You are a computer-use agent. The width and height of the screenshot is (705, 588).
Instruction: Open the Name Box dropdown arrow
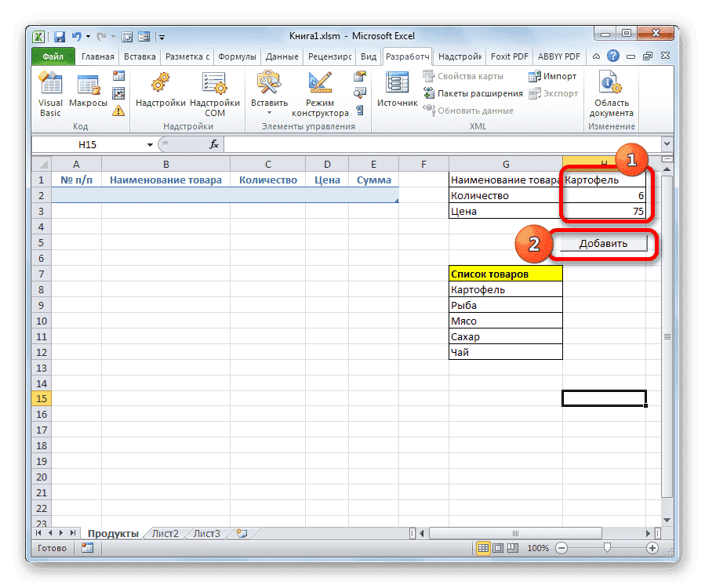pyautogui.click(x=151, y=144)
